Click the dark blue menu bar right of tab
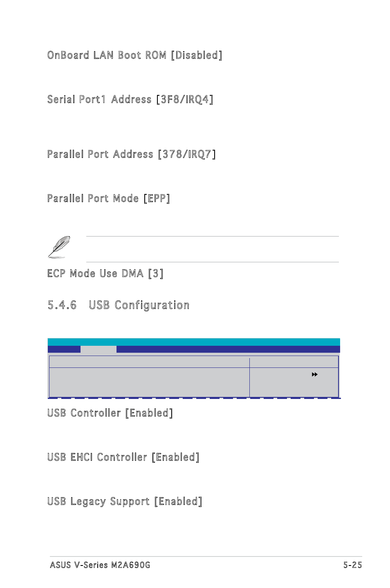This screenshot has width=390, height=588. 228,349
